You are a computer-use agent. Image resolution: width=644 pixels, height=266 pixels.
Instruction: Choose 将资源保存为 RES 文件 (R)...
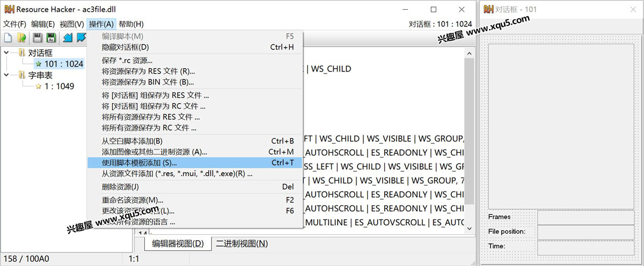tap(195, 71)
